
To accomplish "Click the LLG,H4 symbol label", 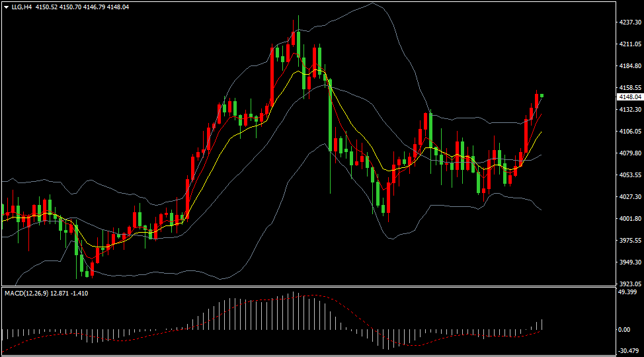I will (x=22, y=7).
